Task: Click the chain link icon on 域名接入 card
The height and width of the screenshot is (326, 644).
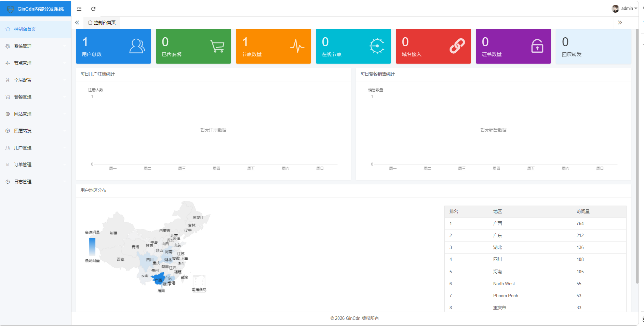Action: [x=457, y=46]
